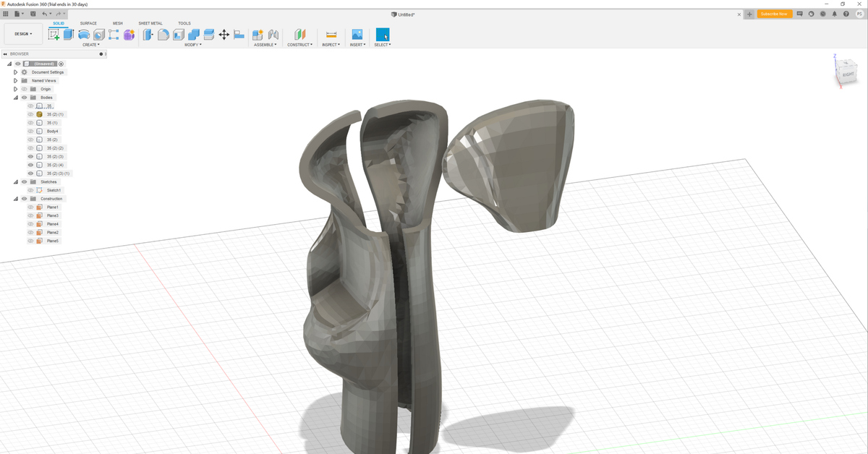Show the Body4 body via eye icon
This screenshot has height=454, width=868.
click(x=30, y=132)
